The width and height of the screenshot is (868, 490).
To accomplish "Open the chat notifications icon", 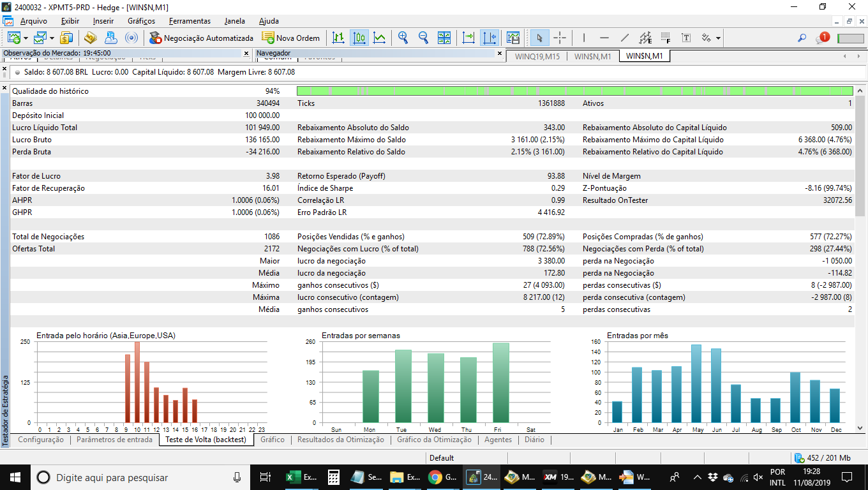I will (x=822, y=38).
